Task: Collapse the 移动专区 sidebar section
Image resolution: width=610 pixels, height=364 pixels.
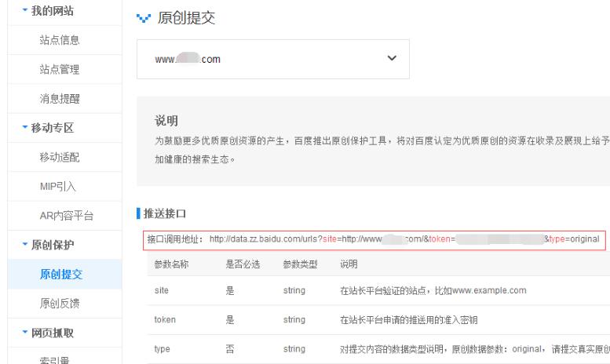Action: pos(48,128)
